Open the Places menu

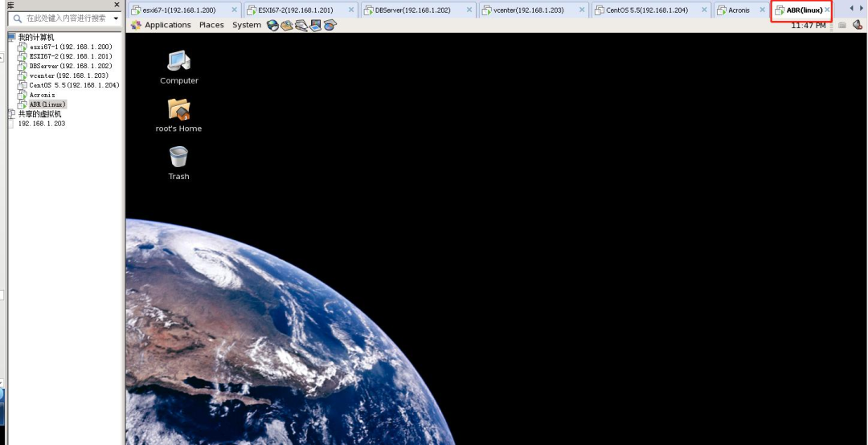pyautogui.click(x=211, y=25)
